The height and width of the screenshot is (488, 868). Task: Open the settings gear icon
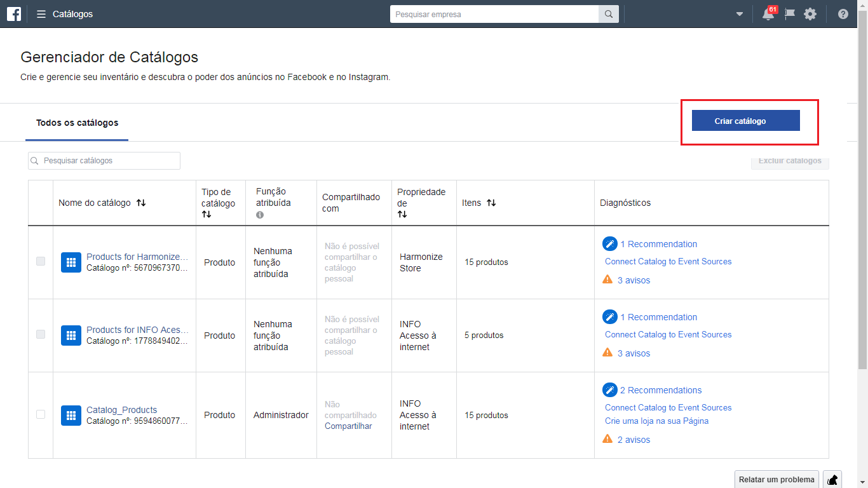(x=810, y=14)
